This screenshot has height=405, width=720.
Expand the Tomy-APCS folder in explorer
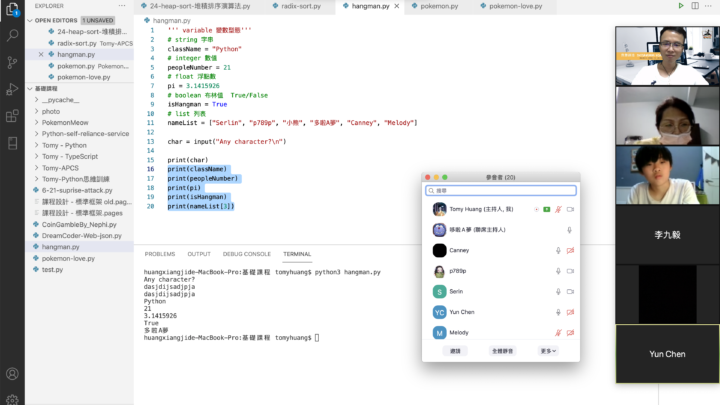62,167
